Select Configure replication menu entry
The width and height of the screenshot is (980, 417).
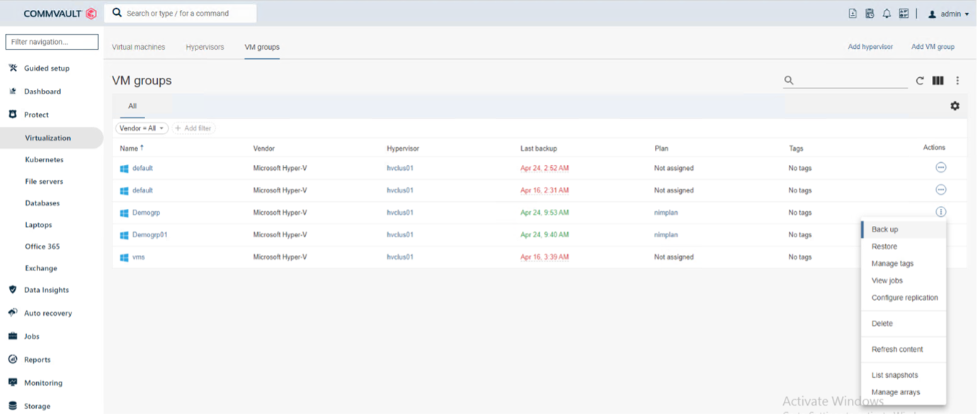coord(904,297)
